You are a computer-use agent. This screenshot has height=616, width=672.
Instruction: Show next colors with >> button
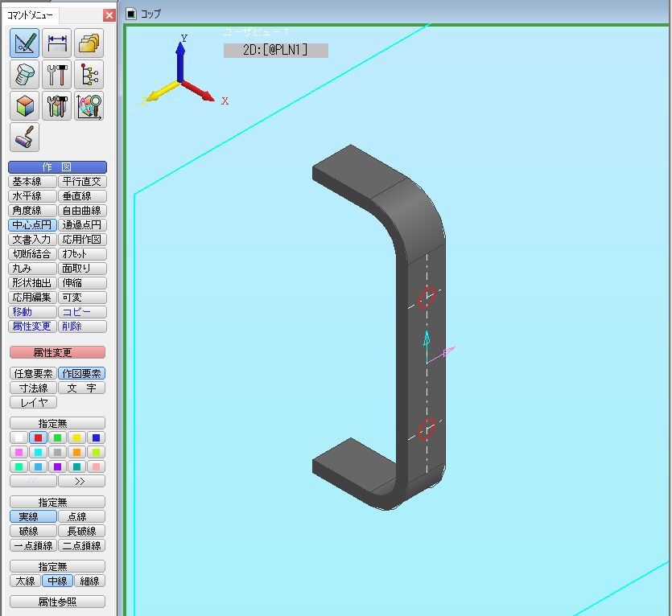point(82,481)
